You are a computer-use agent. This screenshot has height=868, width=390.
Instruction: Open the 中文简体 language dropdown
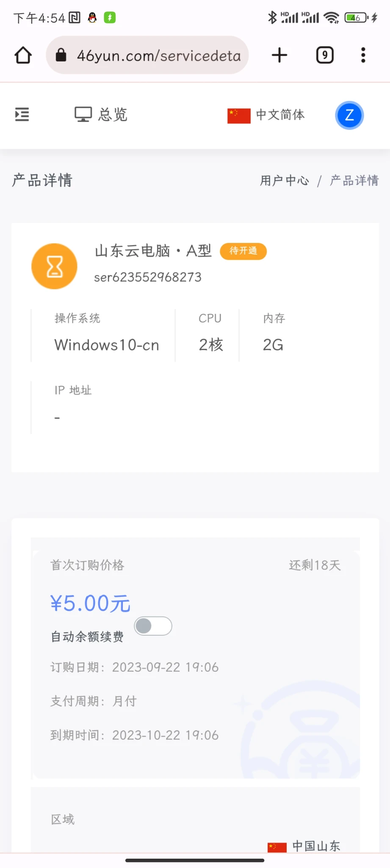click(x=280, y=115)
